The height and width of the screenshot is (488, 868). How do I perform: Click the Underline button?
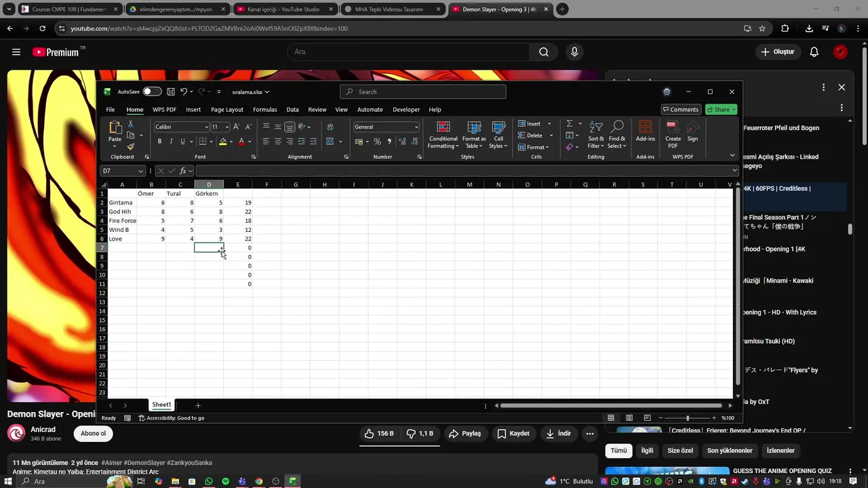[182, 141]
